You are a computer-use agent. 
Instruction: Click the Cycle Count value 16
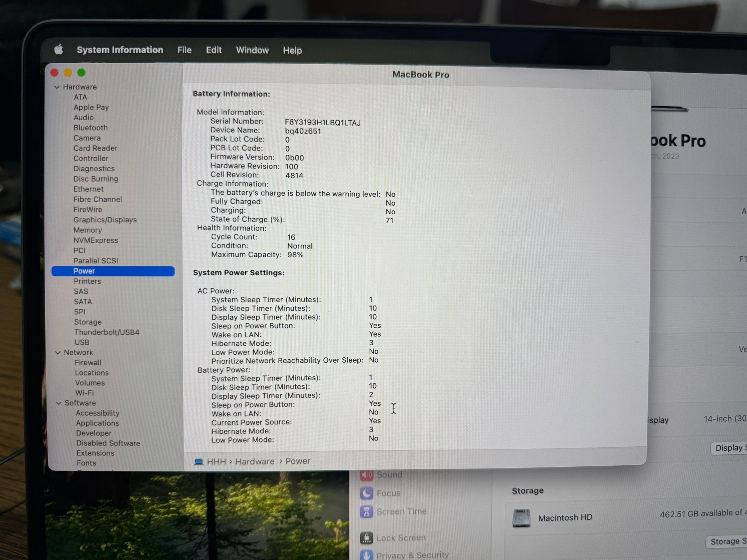pos(291,237)
